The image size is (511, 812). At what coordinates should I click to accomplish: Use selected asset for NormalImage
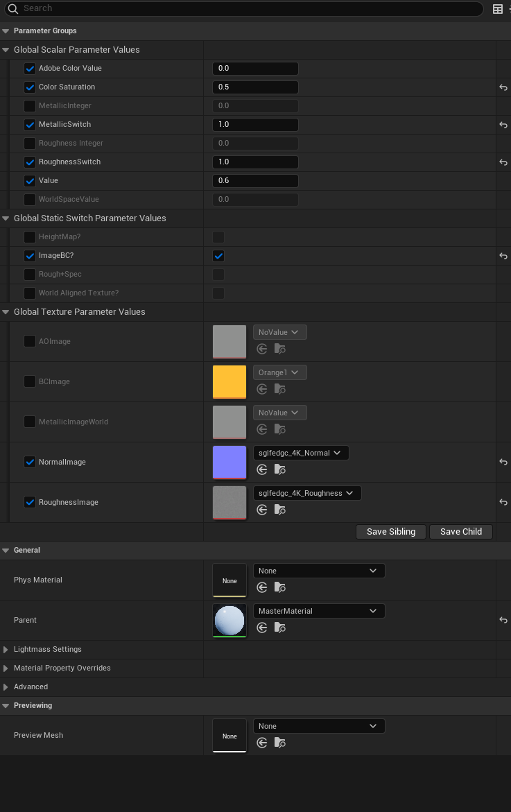coord(262,469)
